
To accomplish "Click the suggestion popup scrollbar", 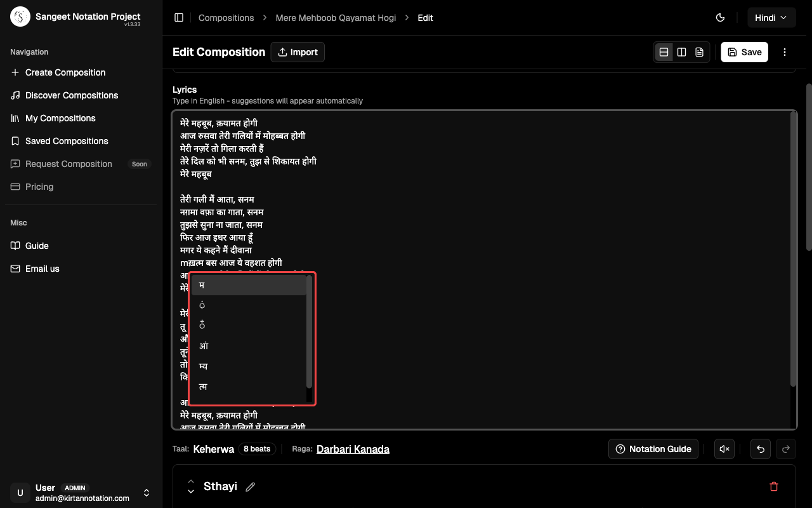I will point(308,330).
